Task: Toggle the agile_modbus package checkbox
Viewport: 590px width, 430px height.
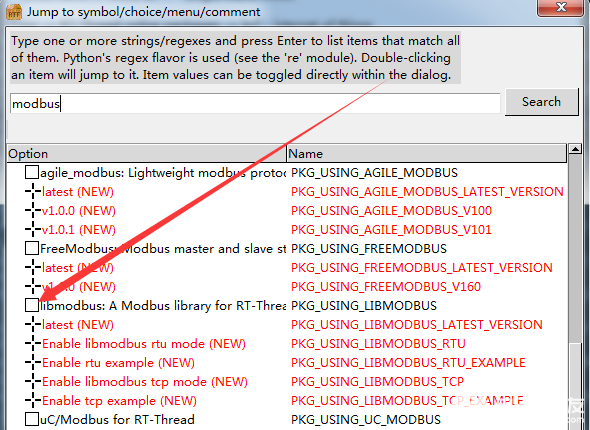Action: coord(32,172)
